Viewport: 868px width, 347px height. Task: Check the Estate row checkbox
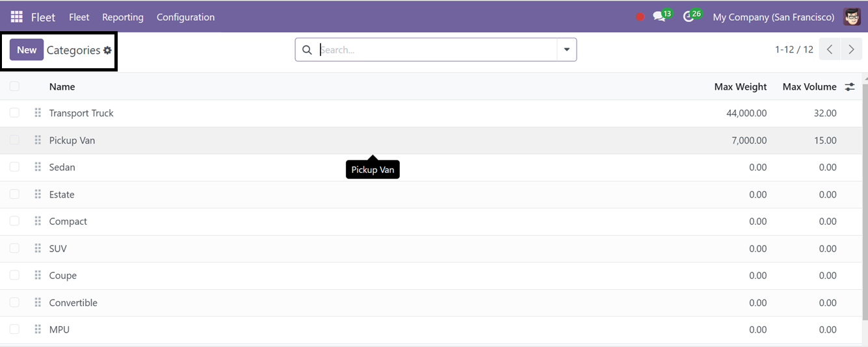(x=14, y=194)
